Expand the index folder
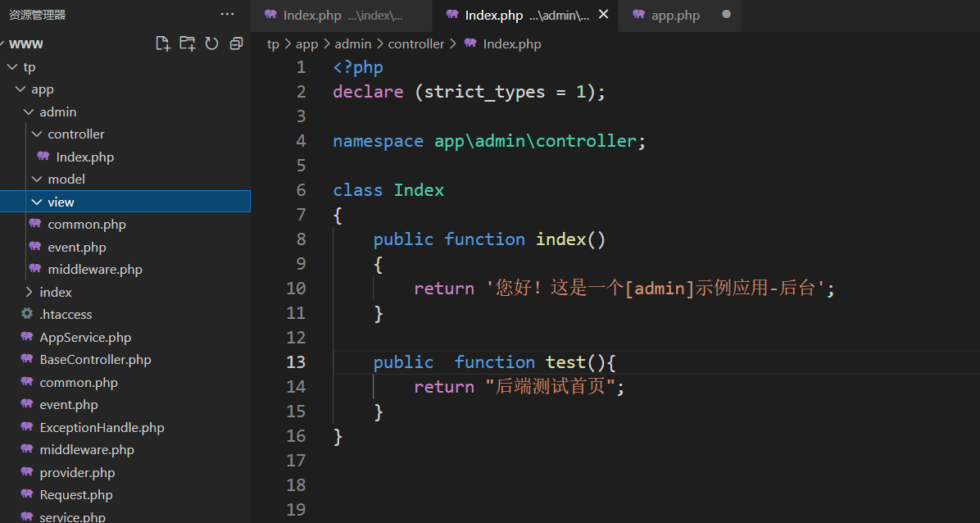Image resolution: width=980 pixels, height=523 pixels. point(28,292)
